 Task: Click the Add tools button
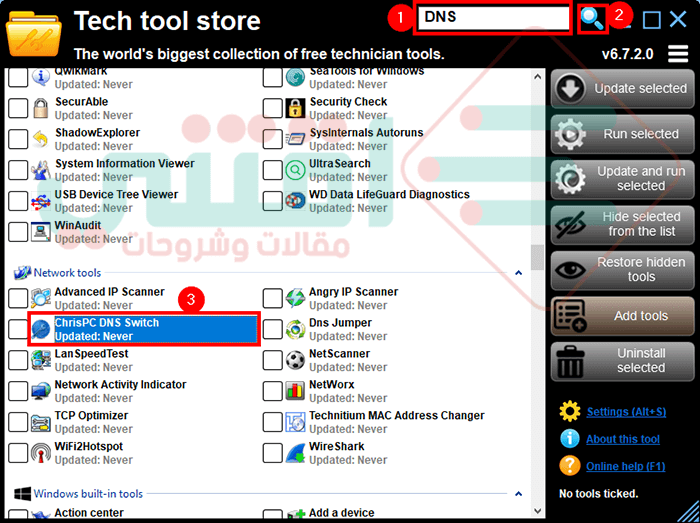(x=623, y=316)
